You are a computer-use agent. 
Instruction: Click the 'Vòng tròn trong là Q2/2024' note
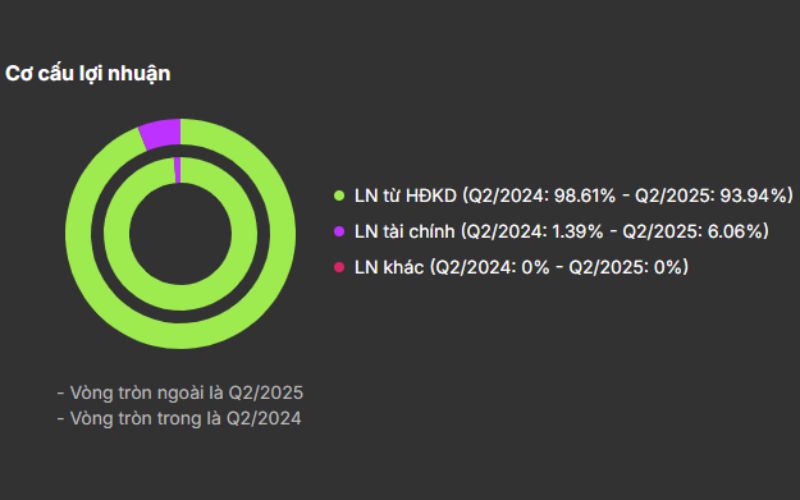179,418
